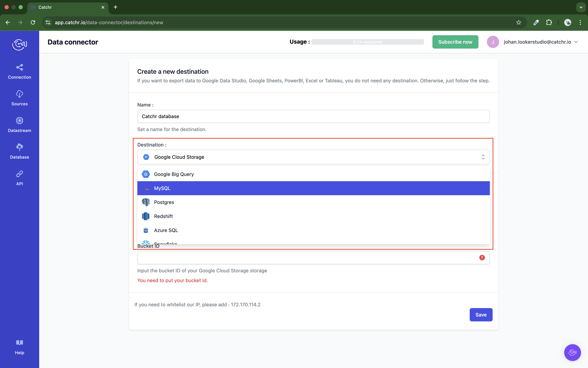Screen dimensions: 588x368
Task: Open the Catchr chat widget bubble
Action: (572, 352)
